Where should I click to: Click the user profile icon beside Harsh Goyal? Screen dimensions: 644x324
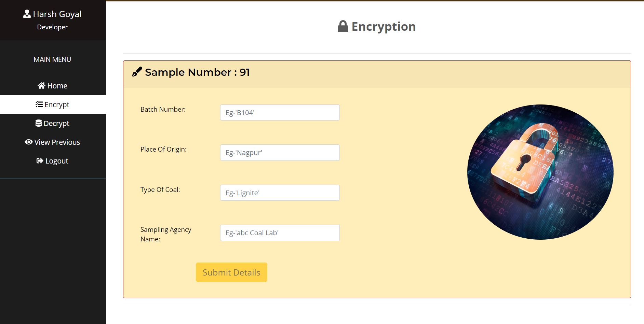click(x=27, y=14)
